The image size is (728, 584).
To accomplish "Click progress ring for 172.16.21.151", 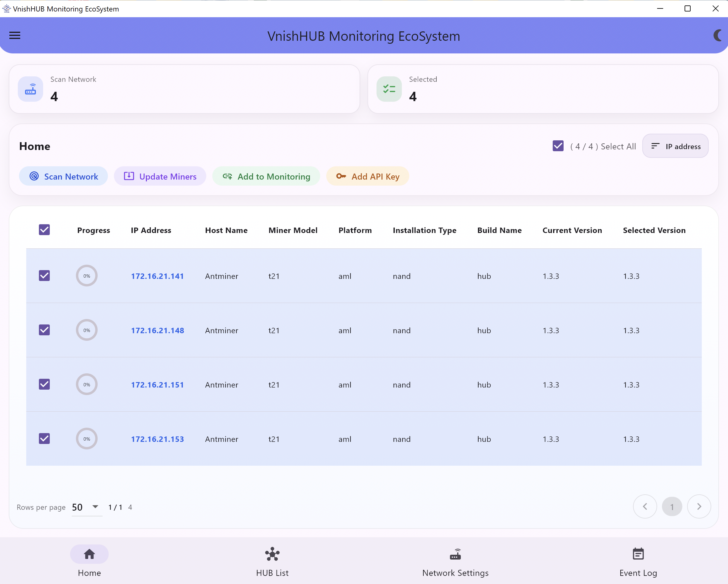I will [87, 384].
